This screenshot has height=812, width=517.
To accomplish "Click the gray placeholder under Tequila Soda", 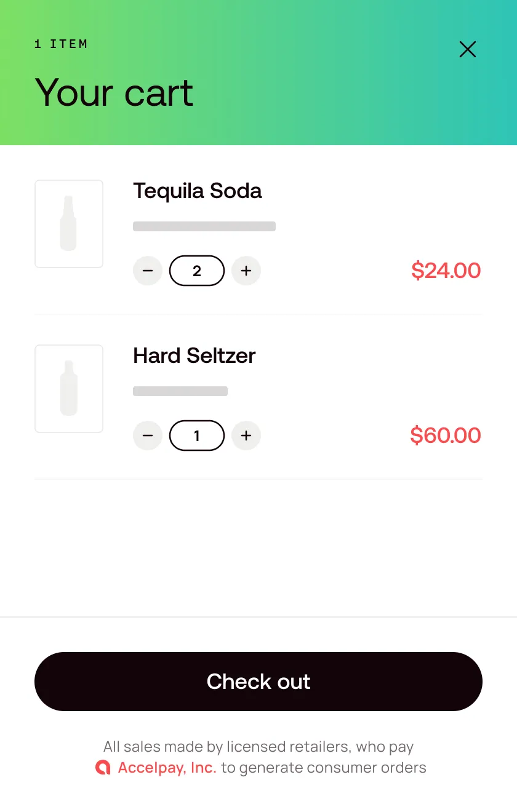I will tap(204, 226).
